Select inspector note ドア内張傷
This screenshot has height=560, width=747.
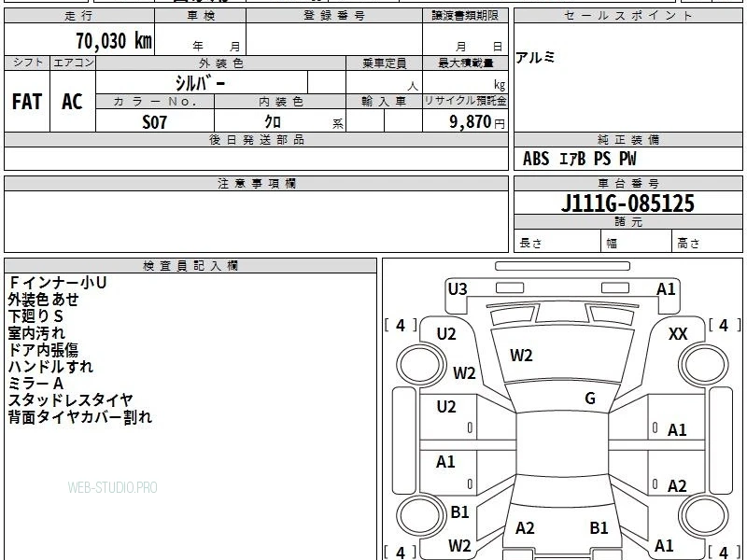tap(43, 350)
